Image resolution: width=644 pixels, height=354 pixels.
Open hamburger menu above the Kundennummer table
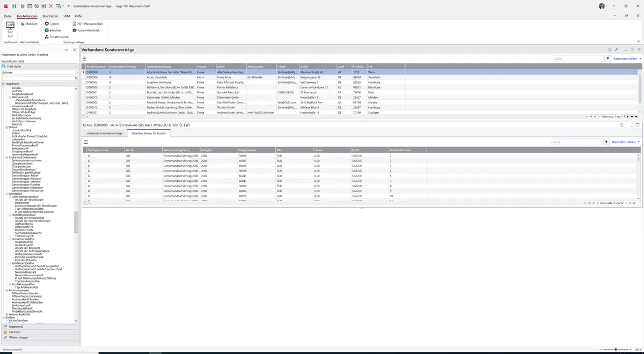pyautogui.click(x=84, y=58)
